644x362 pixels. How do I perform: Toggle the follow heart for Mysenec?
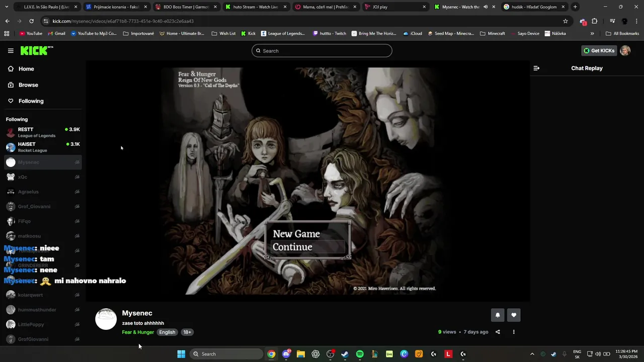click(514, 315)
